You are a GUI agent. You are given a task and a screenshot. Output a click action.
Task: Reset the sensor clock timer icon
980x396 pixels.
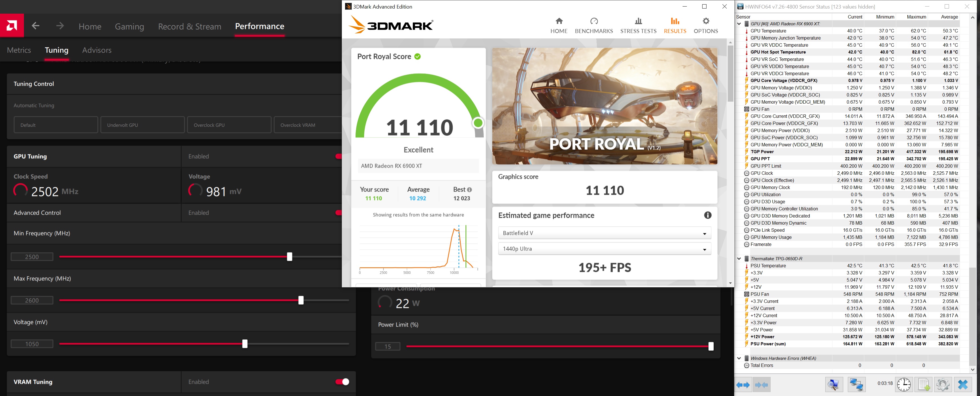tap(904, 385)
